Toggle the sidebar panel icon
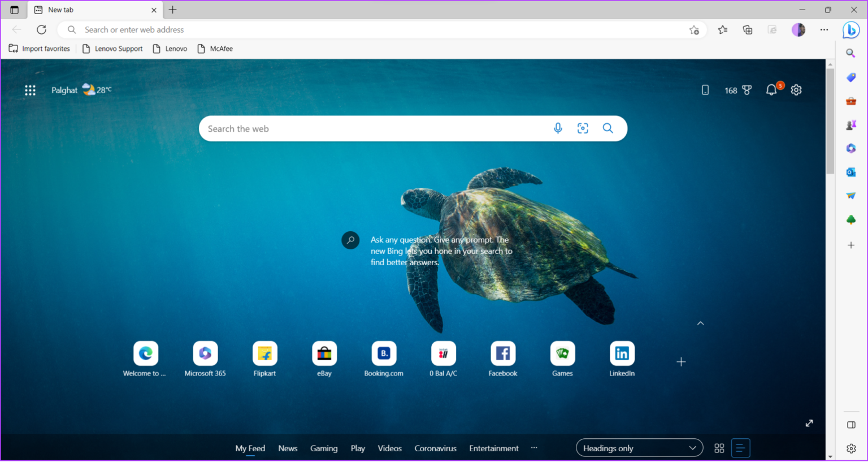 [851, 424]
